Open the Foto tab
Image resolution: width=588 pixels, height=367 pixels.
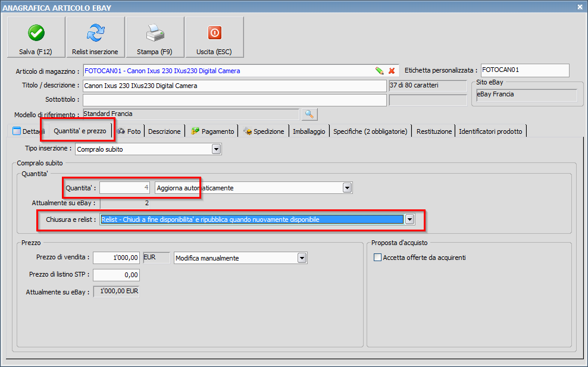[x=129, y=131]
